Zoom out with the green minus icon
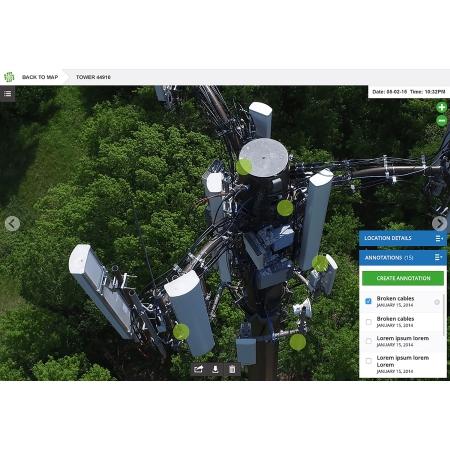 tap(442, 120)
